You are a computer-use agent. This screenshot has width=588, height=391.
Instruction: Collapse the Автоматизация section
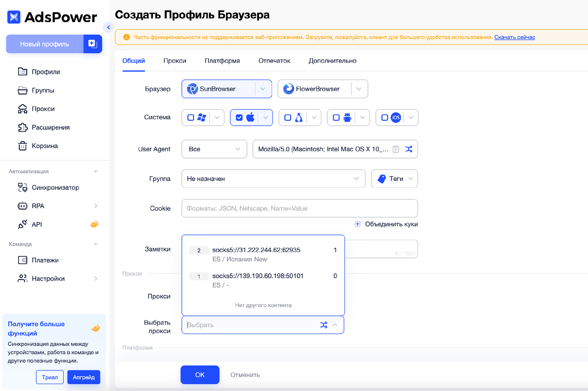(x=96, y=172)
